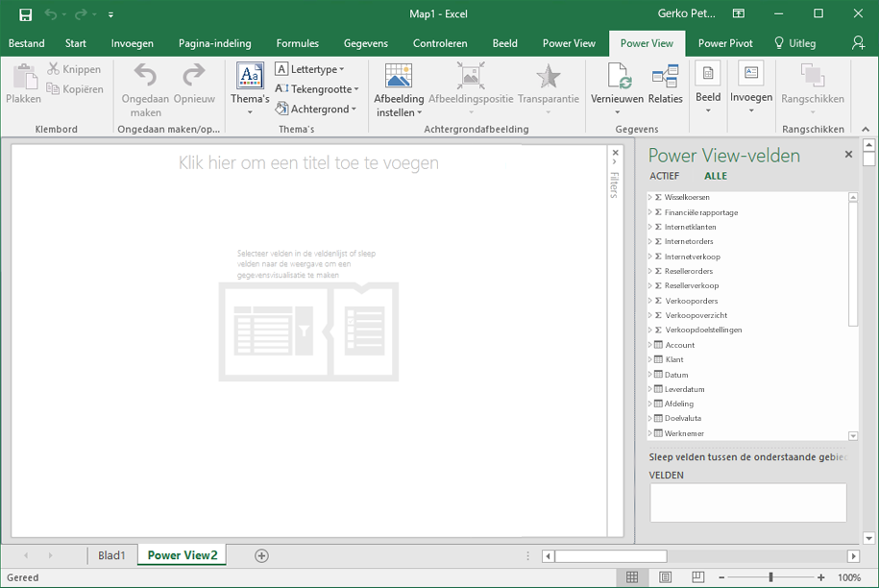Click the report title placeholder
This screenshot has height=588, width=879.
tap(308, 163)
